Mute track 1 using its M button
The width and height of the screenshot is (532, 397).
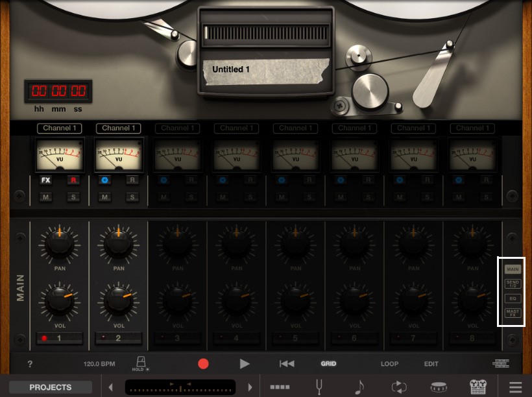(x=45, y=197)
